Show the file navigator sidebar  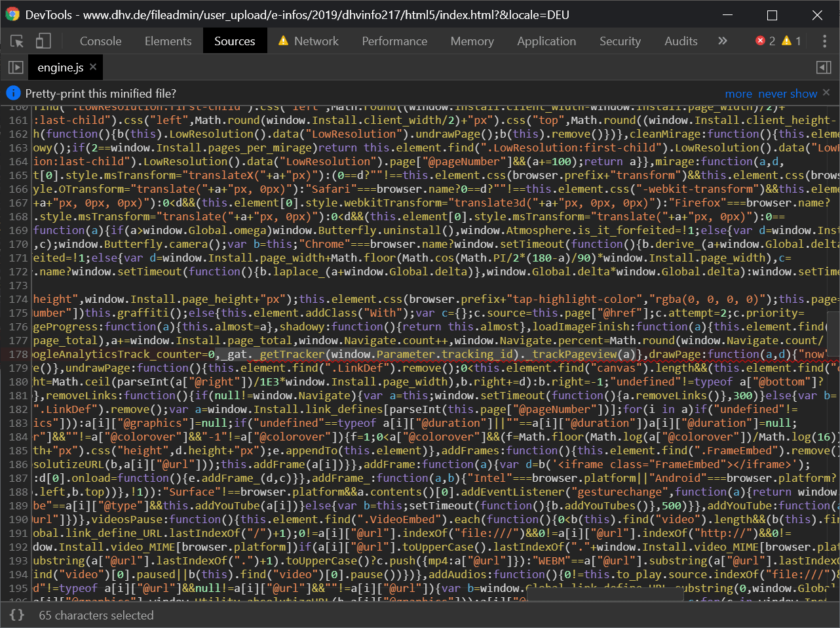pyautogui.click(x=16, y=68)
